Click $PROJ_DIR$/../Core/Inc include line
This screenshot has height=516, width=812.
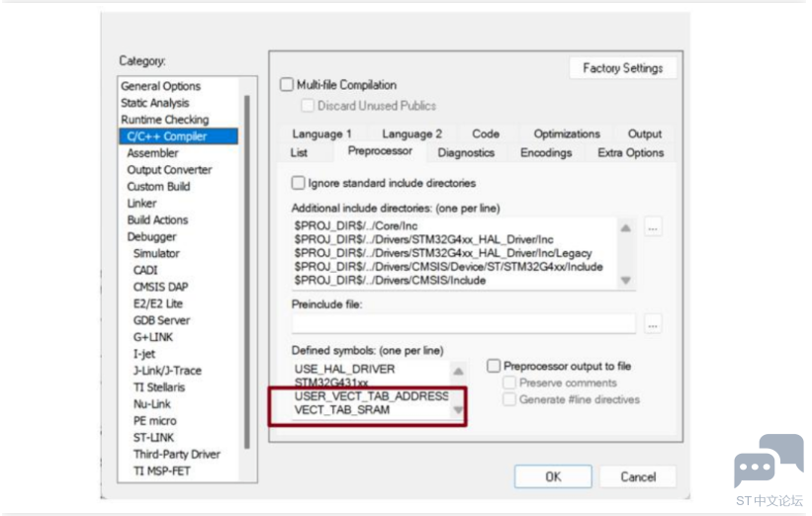[x=356, y=226]
